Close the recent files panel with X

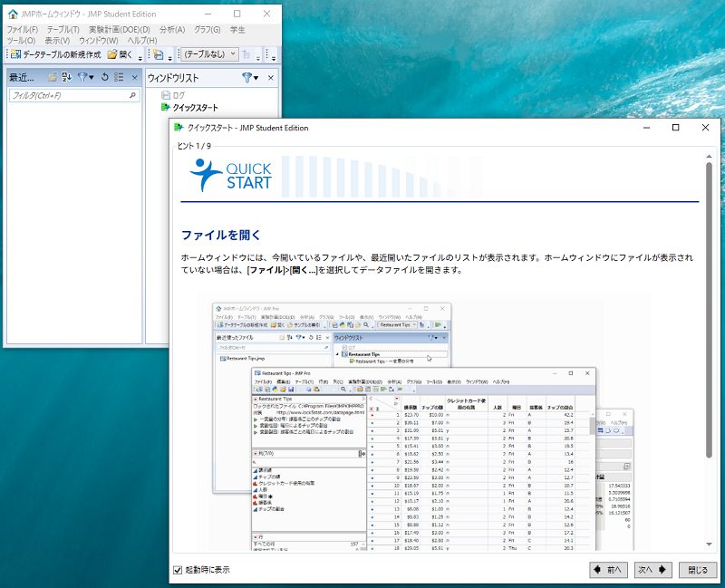[134, 78]
